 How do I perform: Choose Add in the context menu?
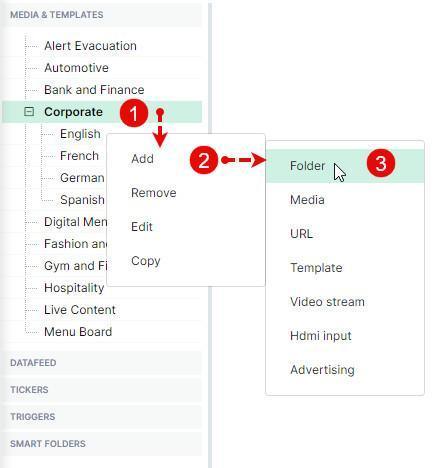(x=142, y=159)
